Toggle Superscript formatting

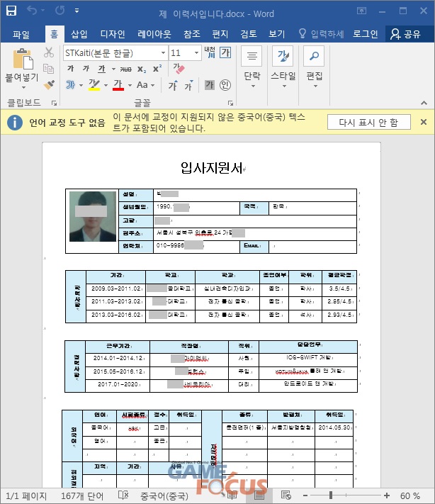157,69
